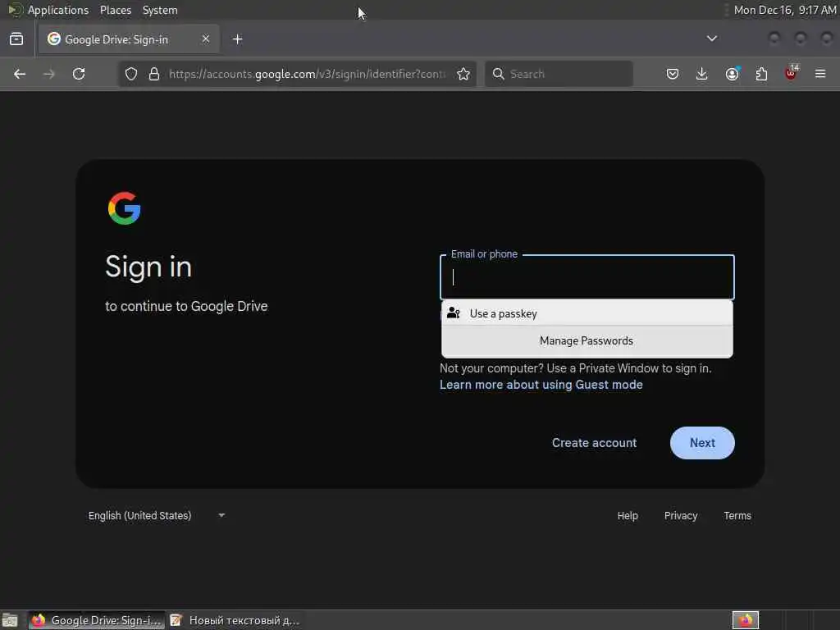
Task: Open the downloads panel
Action: [x=702, y=74]
